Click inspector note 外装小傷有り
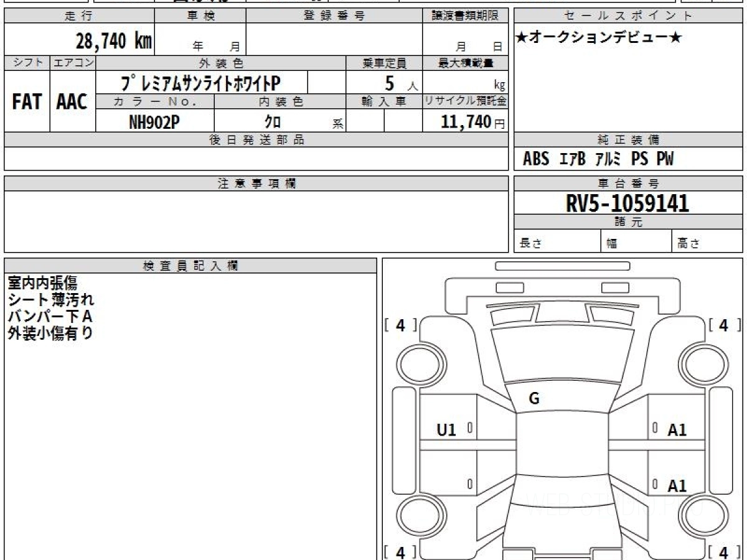 point(50,333)
